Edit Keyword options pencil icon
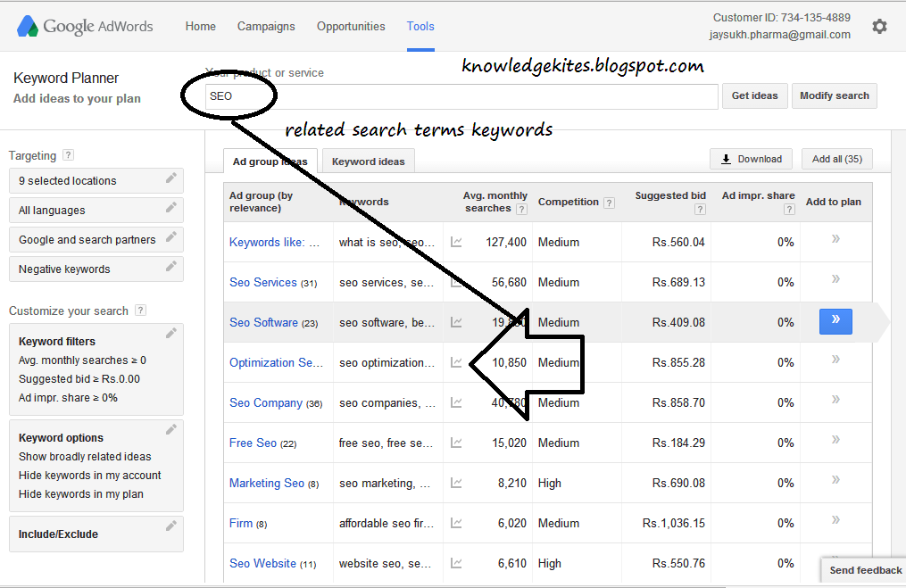 [171, 430]
